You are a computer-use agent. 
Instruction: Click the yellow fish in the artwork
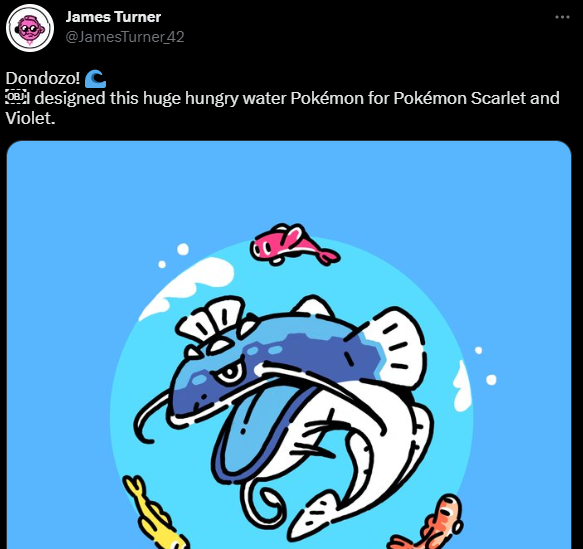tap(155, 512)
